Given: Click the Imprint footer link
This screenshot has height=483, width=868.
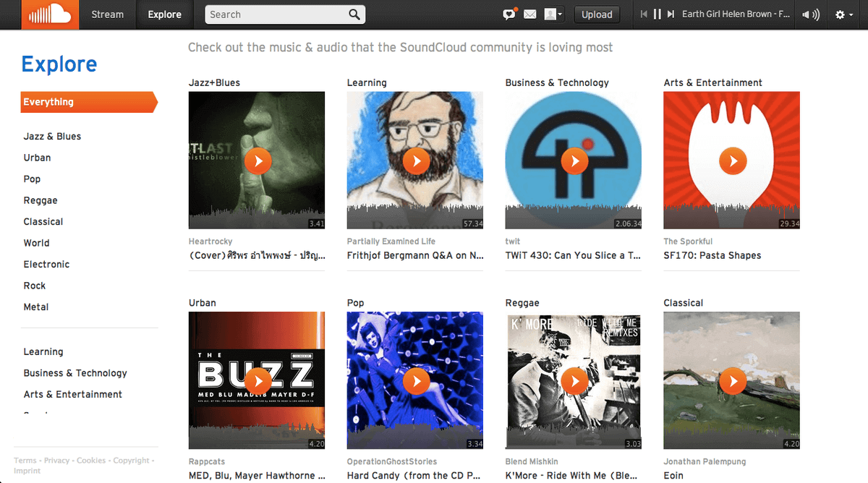Looking at the screenshot, I should [27, 471].
